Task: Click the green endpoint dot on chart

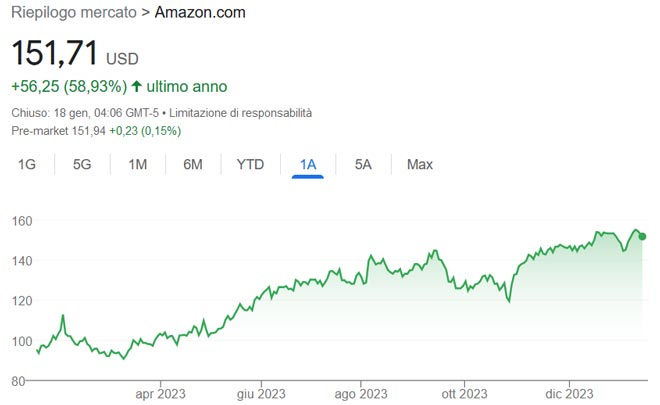Action: (642, 237)
